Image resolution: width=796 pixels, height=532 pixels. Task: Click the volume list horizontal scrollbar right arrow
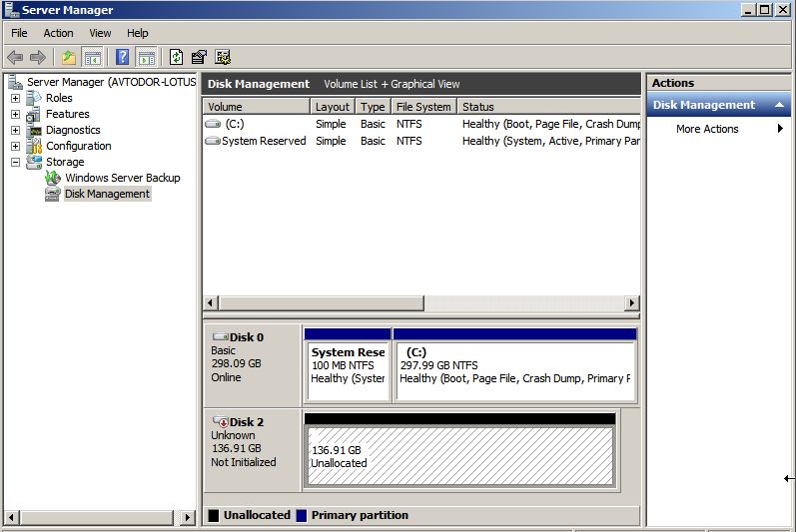[x=632, y=302]
